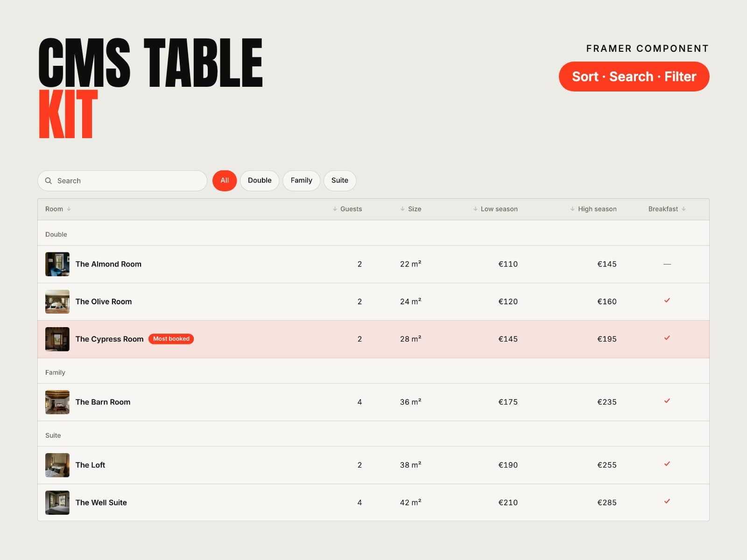The height and width of the screenshot is (560, 747).
Task: Open The Olive Room thumbnail
Action: pyautogui.click(x=57, y=301)
